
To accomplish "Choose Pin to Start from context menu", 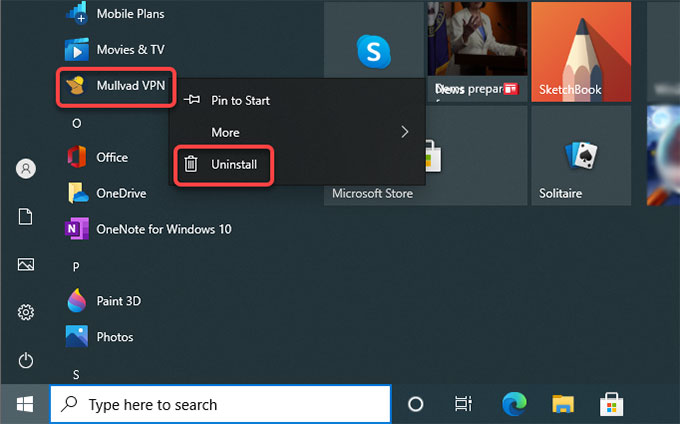I will (297, 101).
